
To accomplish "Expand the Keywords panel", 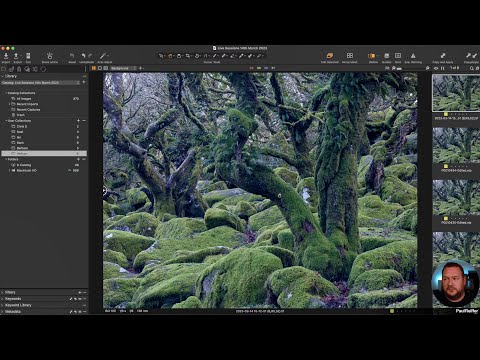I will pyautogui.click(x=2, y=299).
